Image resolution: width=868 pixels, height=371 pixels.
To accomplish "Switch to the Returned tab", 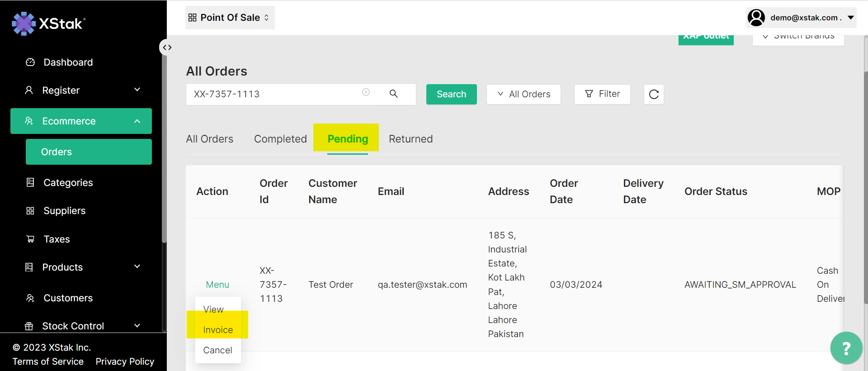I will tap(410, 139).
